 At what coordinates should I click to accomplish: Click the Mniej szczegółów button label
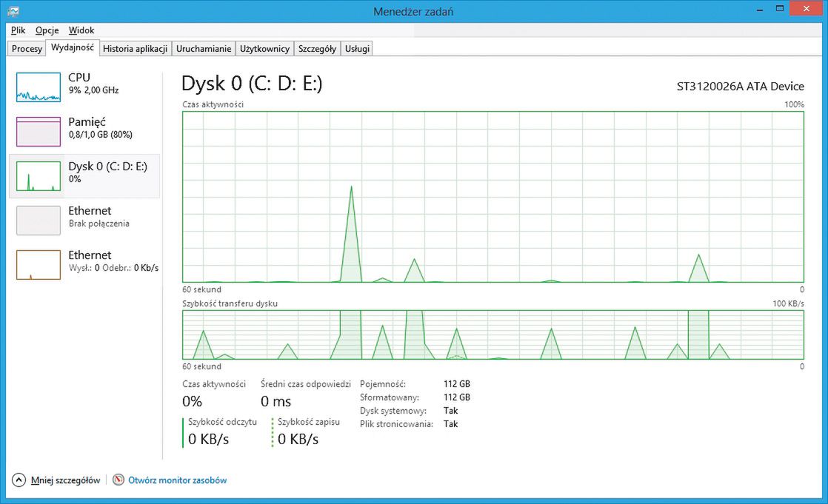coord(65,480)
